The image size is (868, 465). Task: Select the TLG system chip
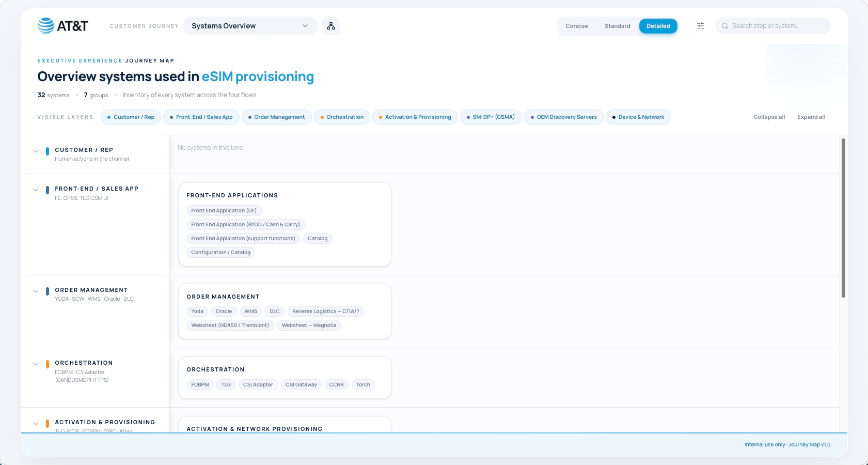point(226,385)
